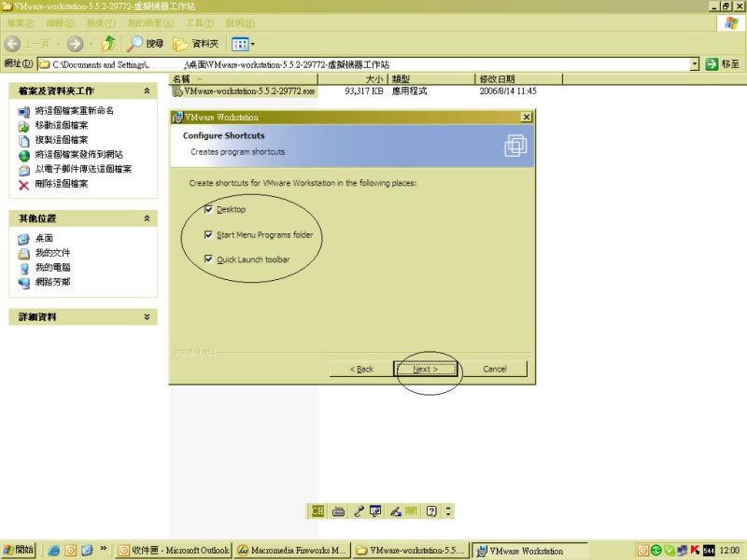The width and height of the screenshot is (747, 560).
Task: Cancel the VMware Workstation installation
Action: (495, 369)
